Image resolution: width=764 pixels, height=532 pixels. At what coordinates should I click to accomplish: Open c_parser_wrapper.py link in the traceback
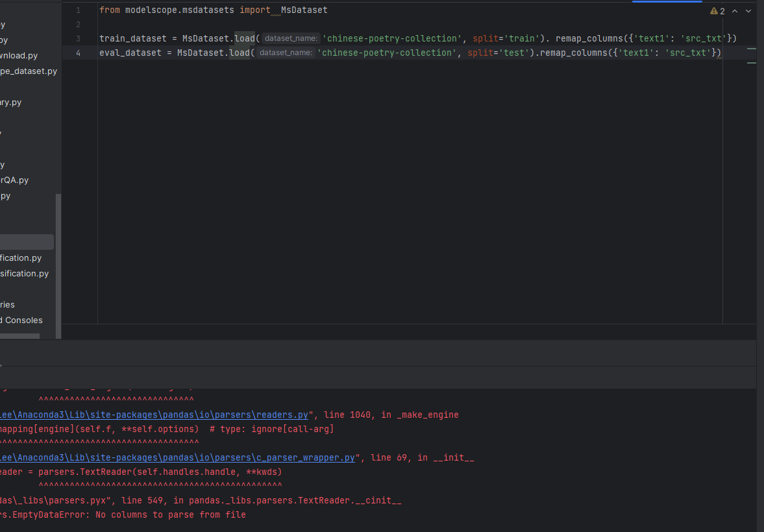click(177, 457)
